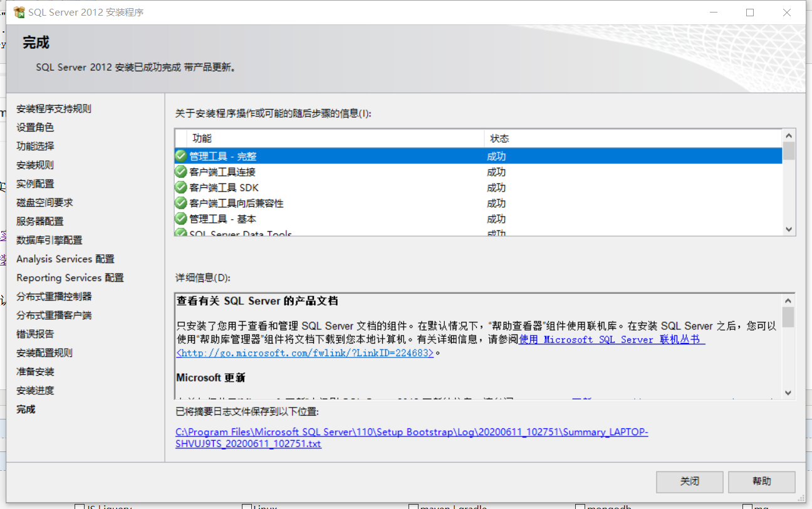
Task: Click the 安装规则 step
Action: [x=35, y=165]
